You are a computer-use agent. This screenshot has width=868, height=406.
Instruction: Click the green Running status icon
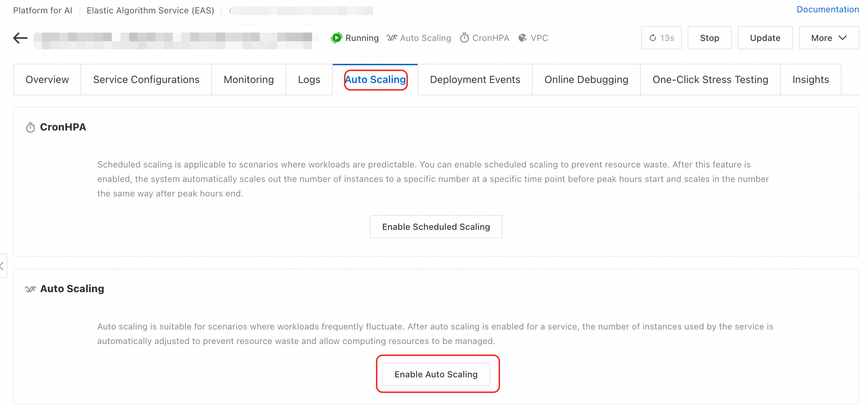click(x=336, y=38)
